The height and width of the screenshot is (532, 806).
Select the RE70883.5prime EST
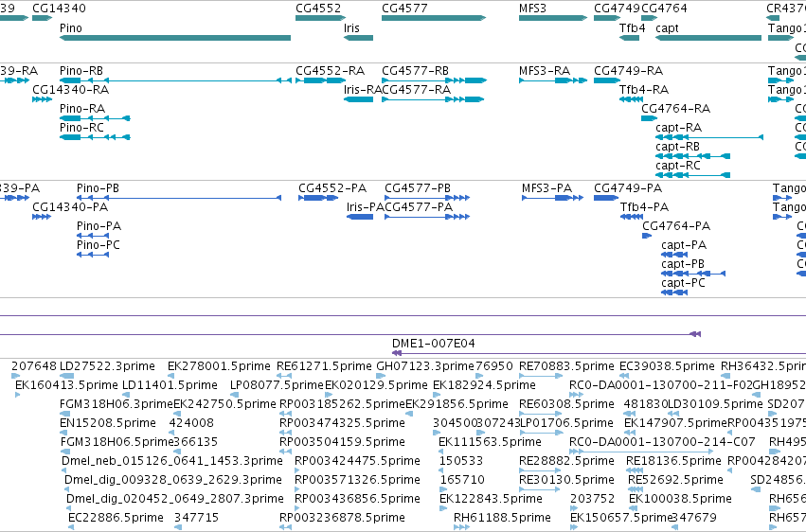(x=541, y=377)
